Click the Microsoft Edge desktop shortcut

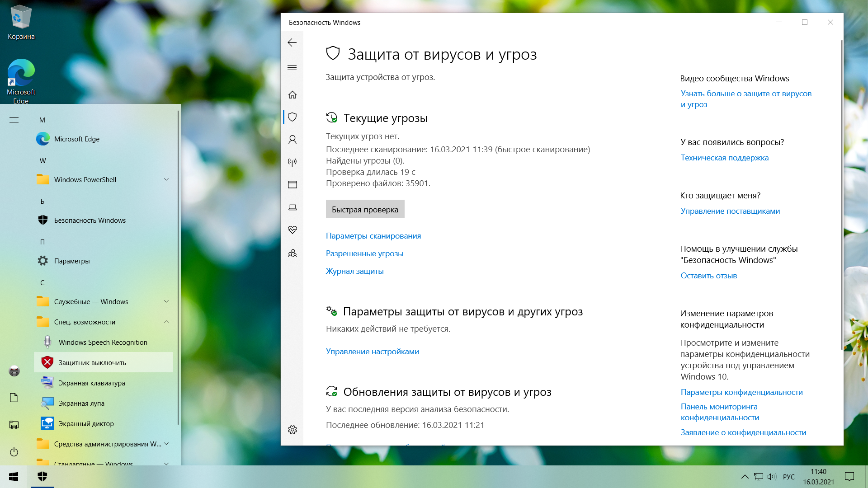21,81
